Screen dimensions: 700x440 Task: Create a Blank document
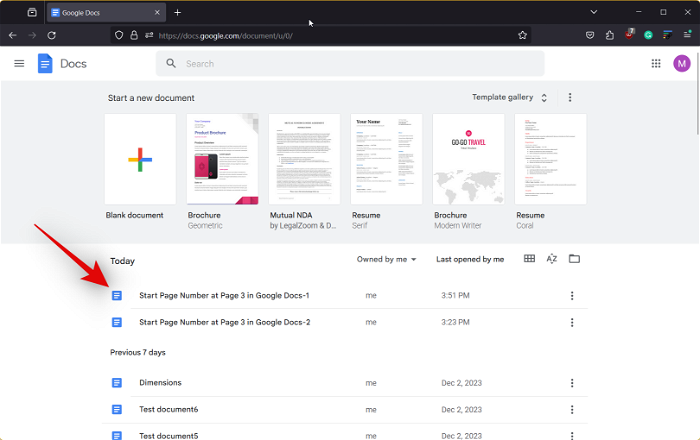click(x=140, y=159)
